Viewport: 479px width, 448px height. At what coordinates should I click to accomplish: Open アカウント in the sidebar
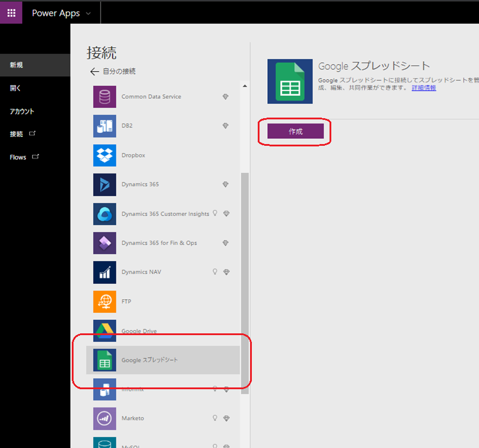coord(22,111)
